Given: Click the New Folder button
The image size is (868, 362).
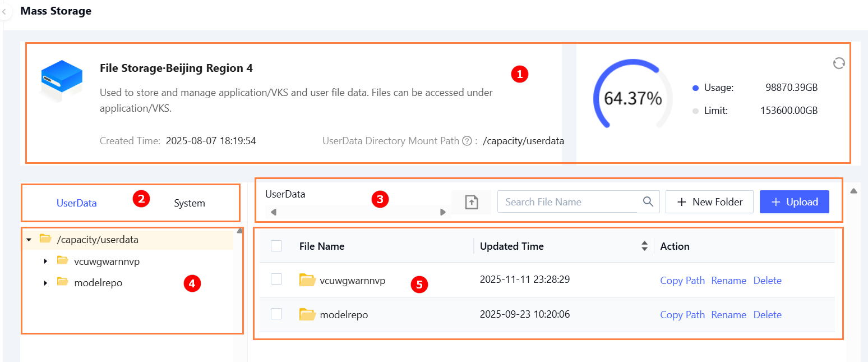Looking at the screenshot, I should 709,202.
